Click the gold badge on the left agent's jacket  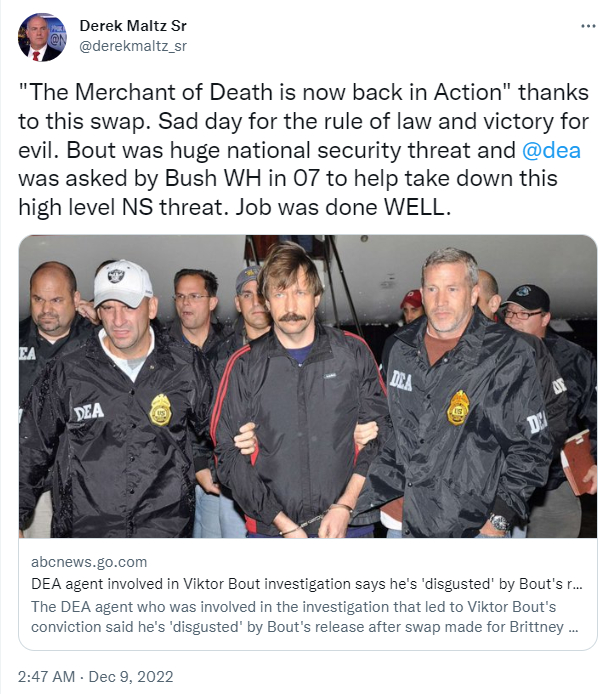pyautogui.click(x=160, y=409)
